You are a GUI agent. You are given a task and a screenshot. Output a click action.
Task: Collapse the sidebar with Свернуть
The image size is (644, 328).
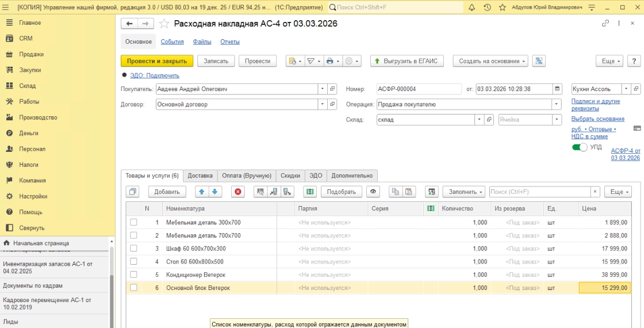pyautogui.click(x=32, y=228)
